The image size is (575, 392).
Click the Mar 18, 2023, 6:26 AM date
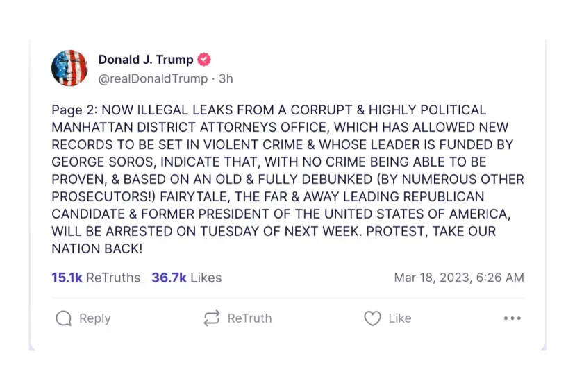459,278
